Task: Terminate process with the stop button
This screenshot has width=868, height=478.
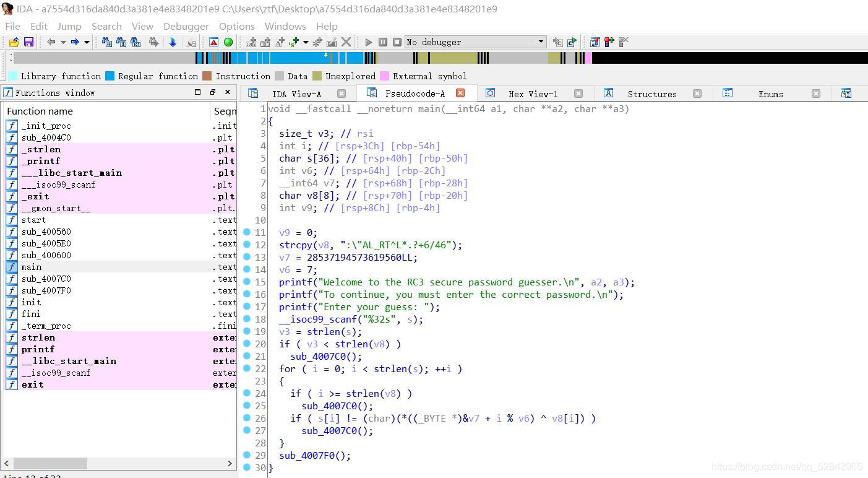Action: tap(397, 42)
